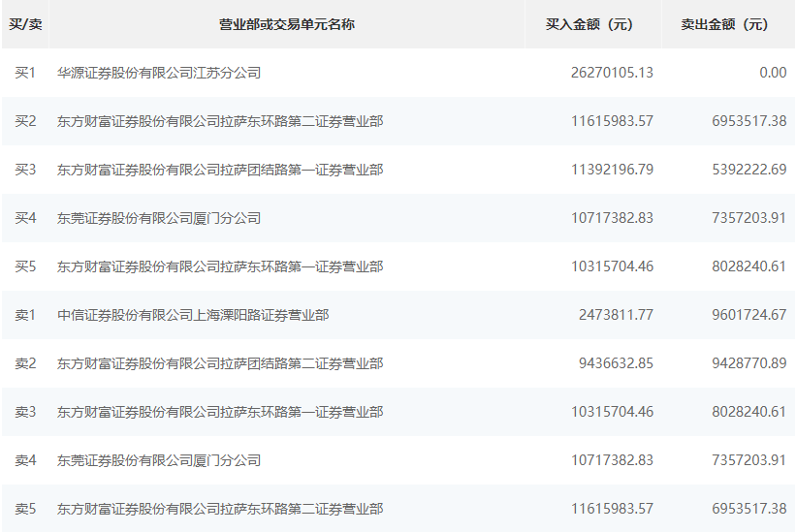The height and width of the screenshot is (532, 796).
Task: Click 拉萨团结路第二证券营业部 broker name
Action: tap(220, 363)
